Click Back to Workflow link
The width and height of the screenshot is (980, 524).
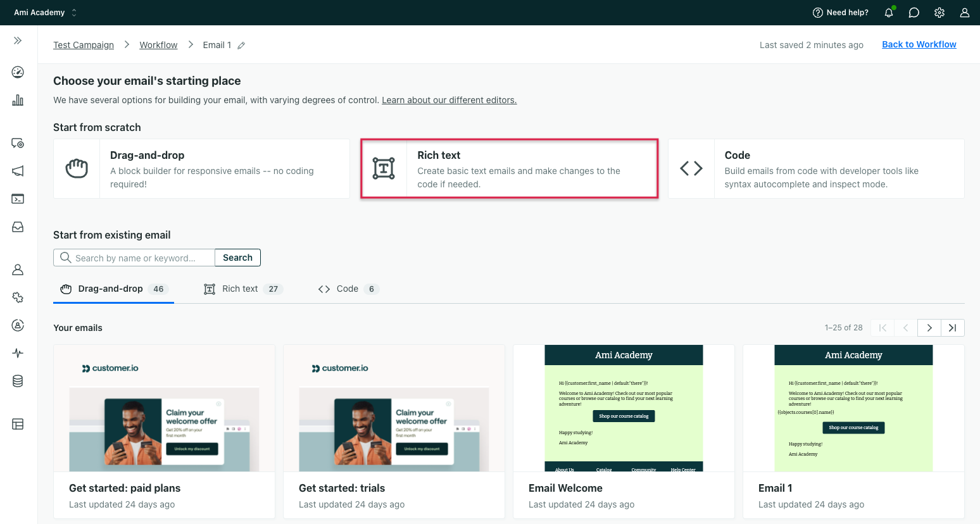(x=919, y=44)
